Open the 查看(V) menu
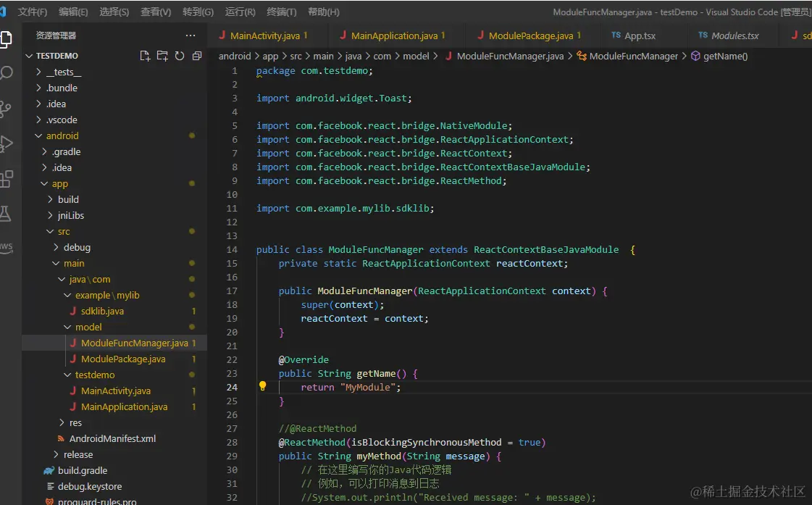This screenshot has width=812, height=505. coord(156,12)
